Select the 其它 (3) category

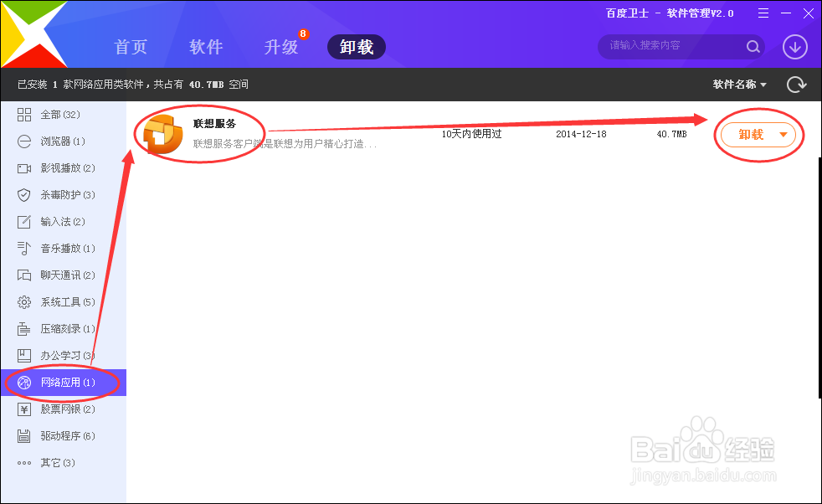(x=64, y=463)
